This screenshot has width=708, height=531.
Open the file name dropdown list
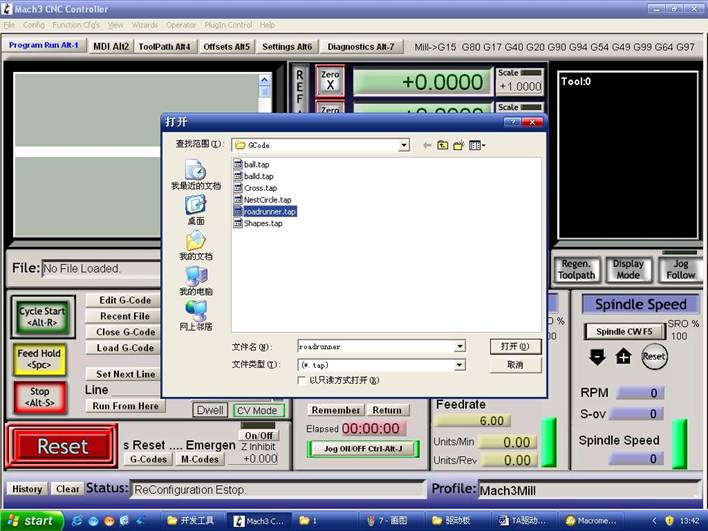(x=460, y=347)
